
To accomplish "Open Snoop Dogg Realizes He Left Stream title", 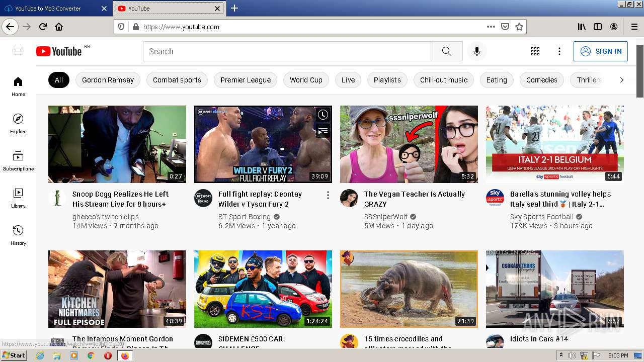I will click(x=120, y=199).
